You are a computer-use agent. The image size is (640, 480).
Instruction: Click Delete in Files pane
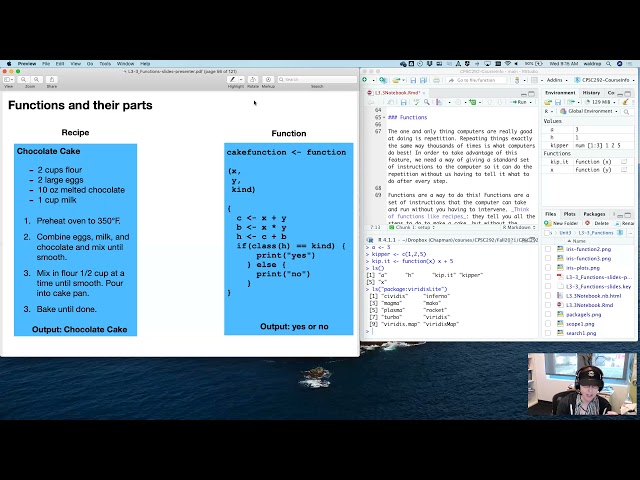[x=597, y=223]
